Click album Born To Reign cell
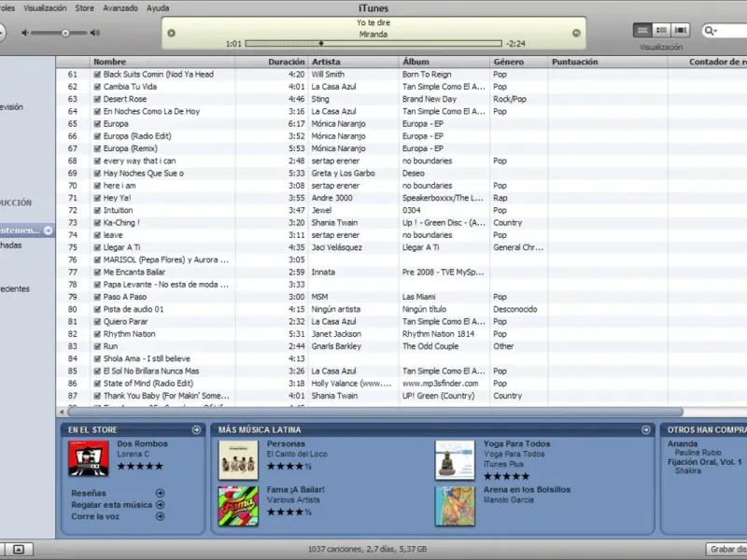The image size is (747, 560). (x=427, y=75)
